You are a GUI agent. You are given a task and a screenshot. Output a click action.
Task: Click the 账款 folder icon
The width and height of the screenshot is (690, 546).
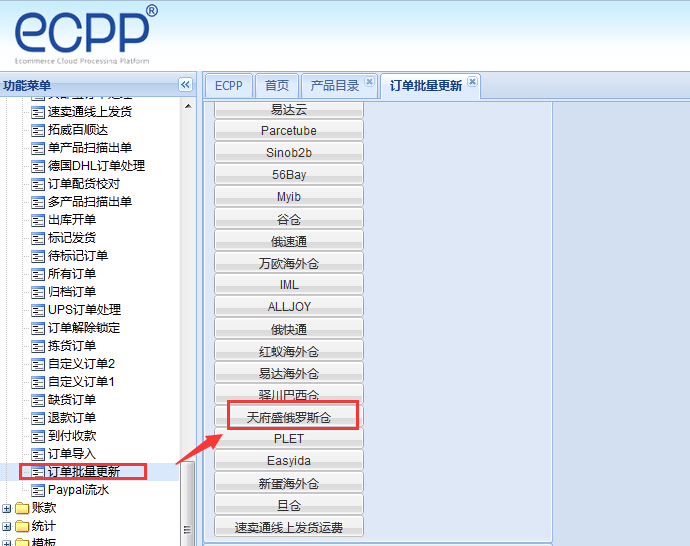(22, 508)
